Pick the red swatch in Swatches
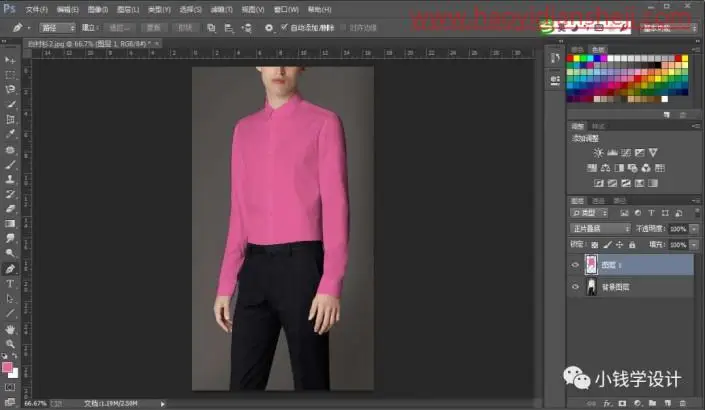This screenshot has width=705, height=410. 570,58
